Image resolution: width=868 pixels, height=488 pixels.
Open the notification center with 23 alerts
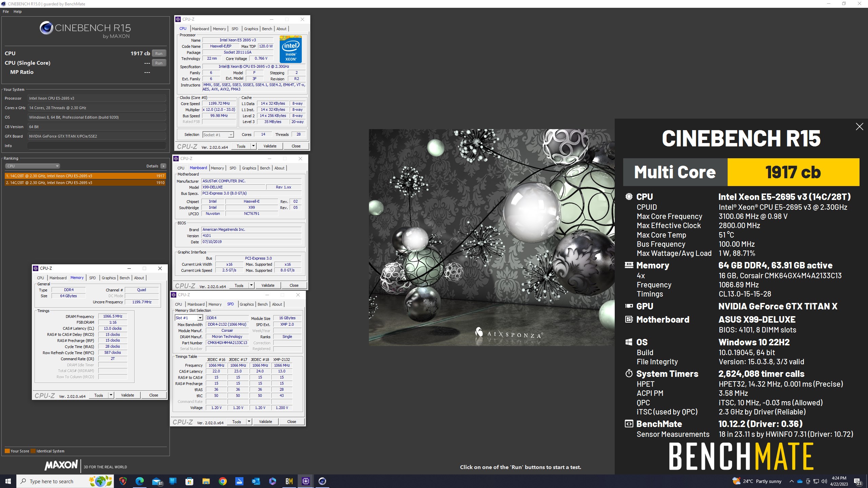pyautogui.click(x=858, y=482)
